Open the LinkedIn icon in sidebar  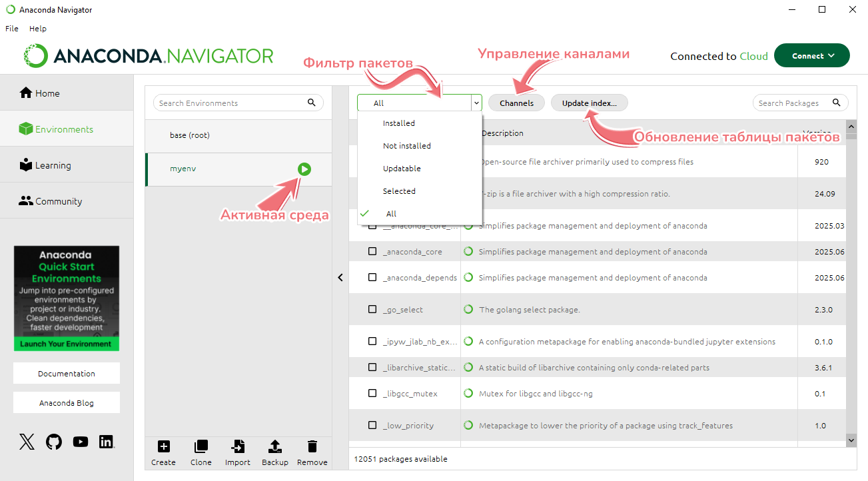(x=106, y=442)
